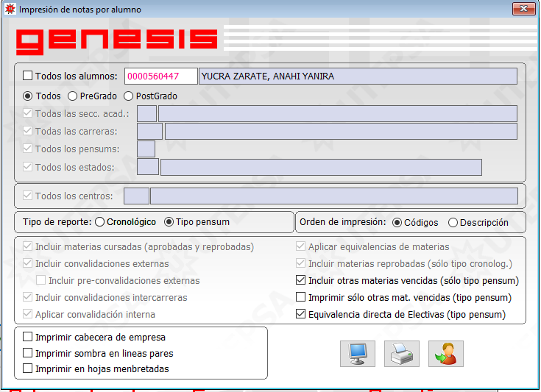Choose Cronológico report type
The height and width of the screenshot is (392, 541).
[x=99, y=222]
